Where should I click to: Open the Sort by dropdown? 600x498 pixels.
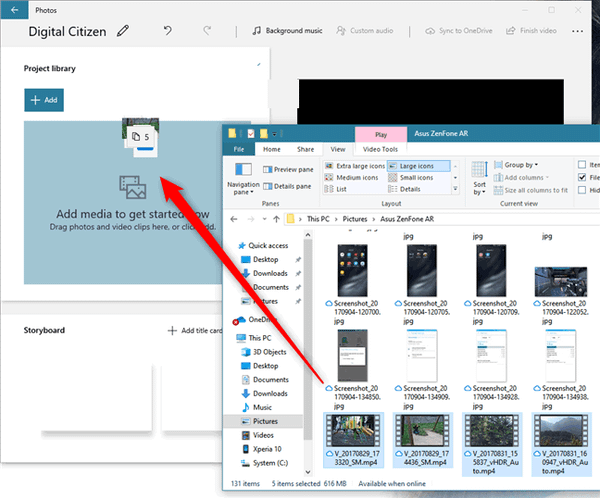tap(478, 179)
